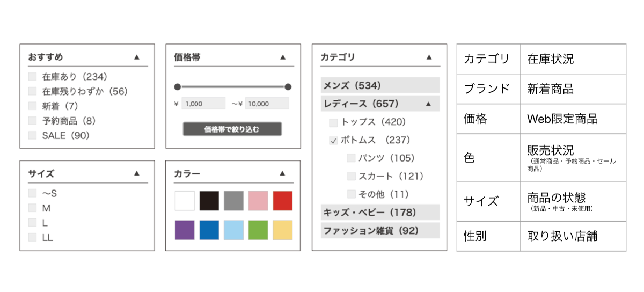Check the その他 (11) checkbox

click(x=351, y=194)
